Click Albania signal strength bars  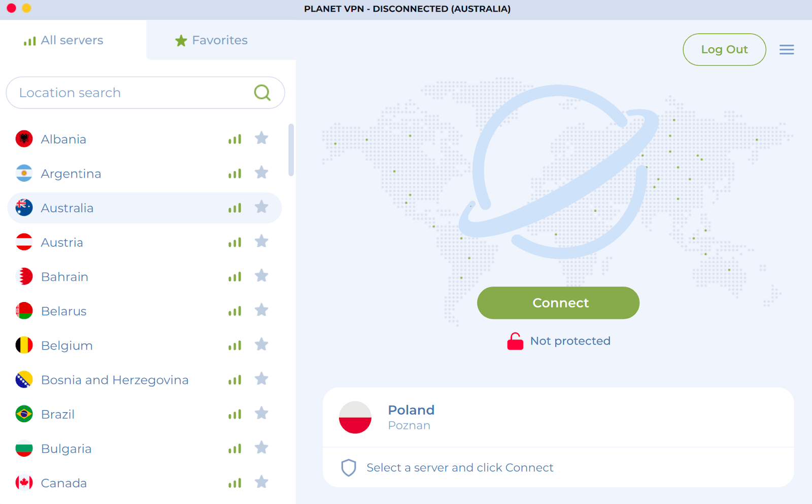(234, 139)
